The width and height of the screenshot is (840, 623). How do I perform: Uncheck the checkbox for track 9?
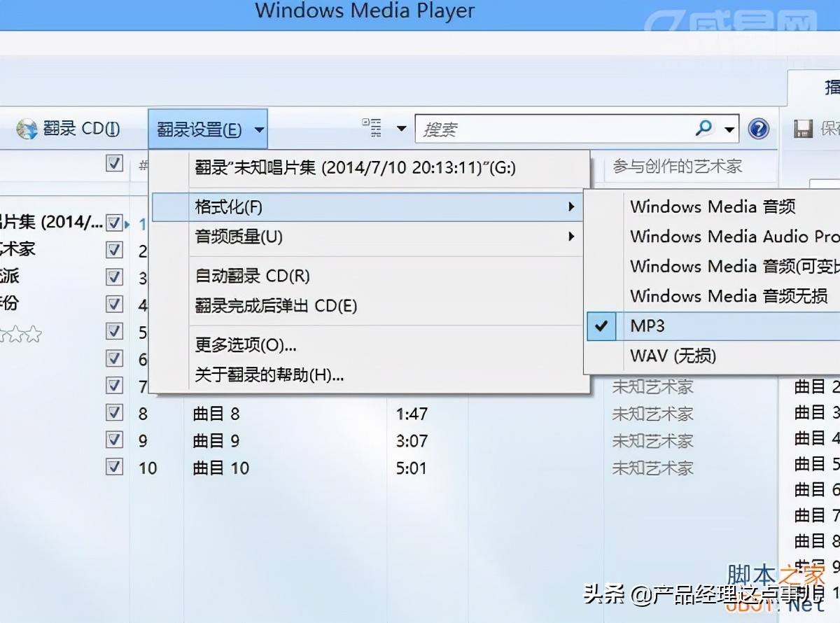(x=114, y=440)
